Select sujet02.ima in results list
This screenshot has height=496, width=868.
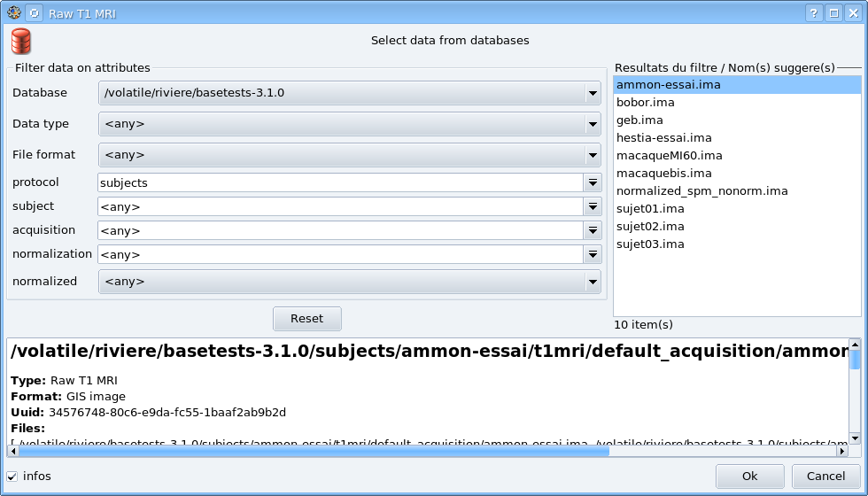click(650, 227)
